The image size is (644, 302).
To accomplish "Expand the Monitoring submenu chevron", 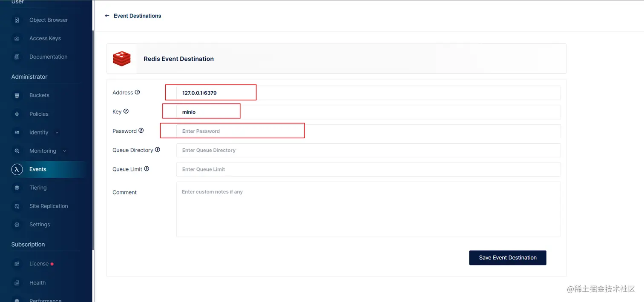I will [65, 151].
